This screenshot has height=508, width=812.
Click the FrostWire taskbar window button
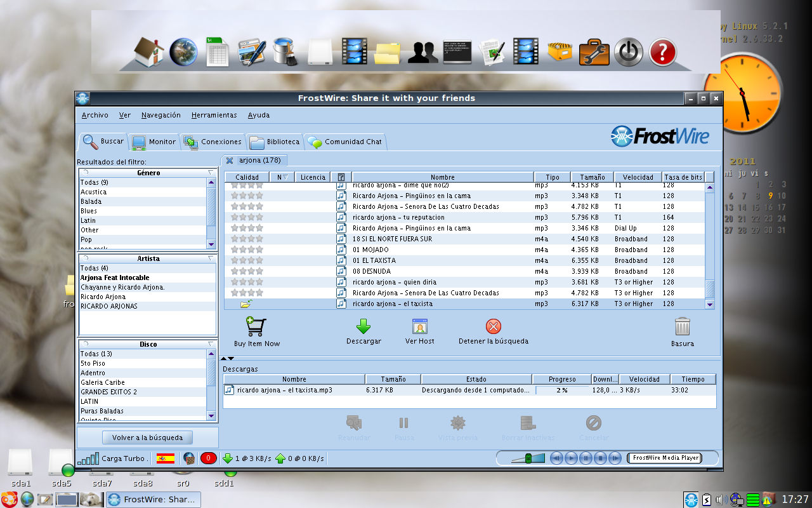tap(154, 499)
